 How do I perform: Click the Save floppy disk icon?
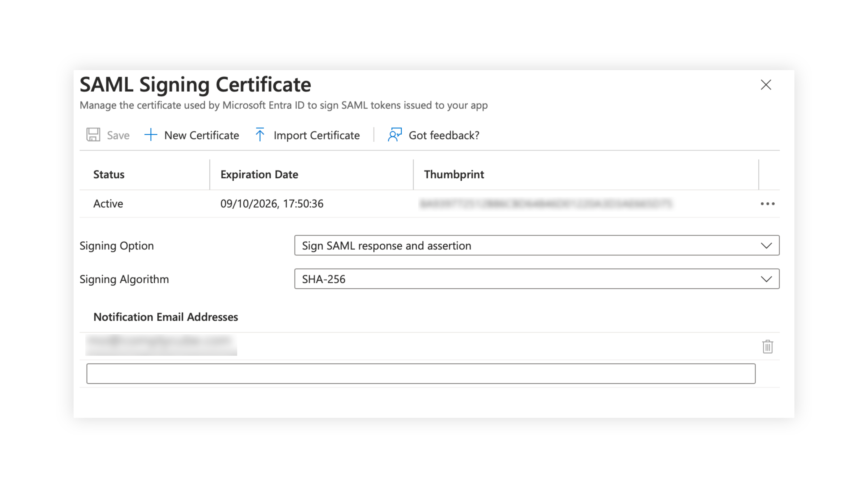point(93,135)
